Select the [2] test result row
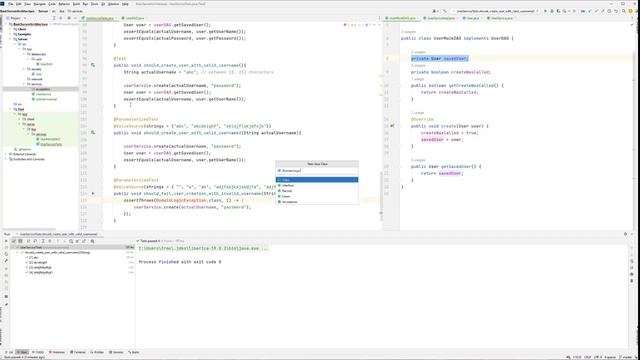 point(38,262)
